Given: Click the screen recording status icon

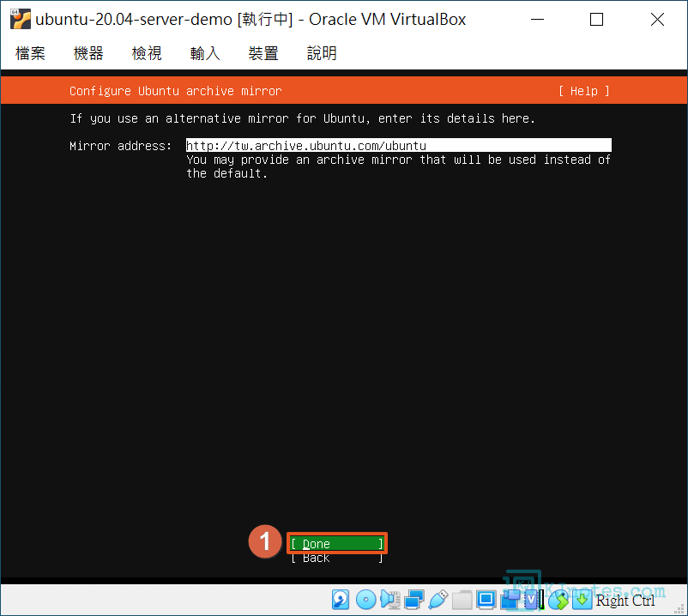Looking at the screenshot, I should (510, 600).
